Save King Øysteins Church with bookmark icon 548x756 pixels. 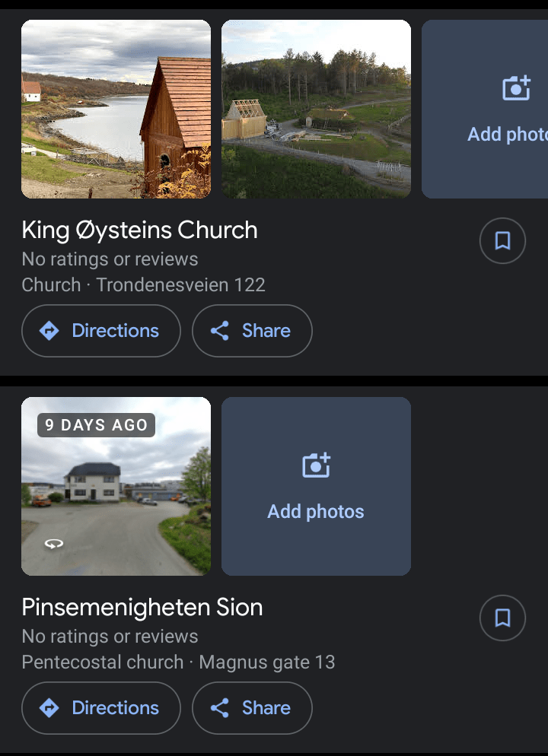[x=502, y=241]
